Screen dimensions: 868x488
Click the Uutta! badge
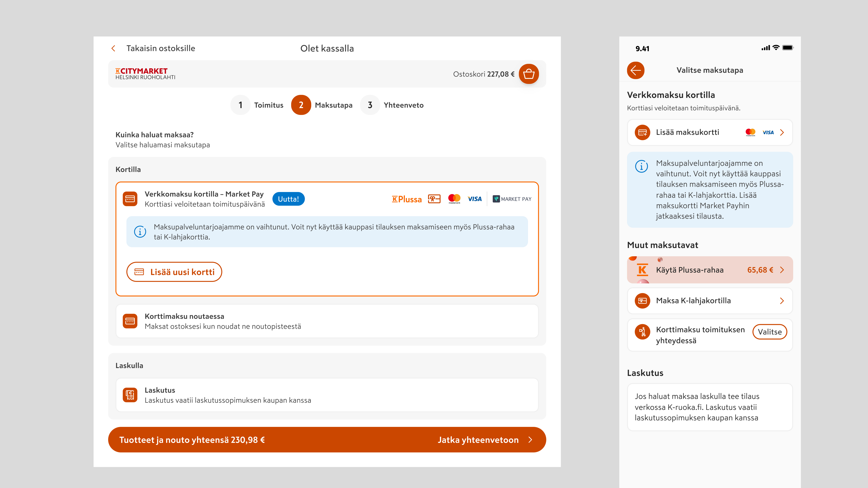(x=288, y=199)
